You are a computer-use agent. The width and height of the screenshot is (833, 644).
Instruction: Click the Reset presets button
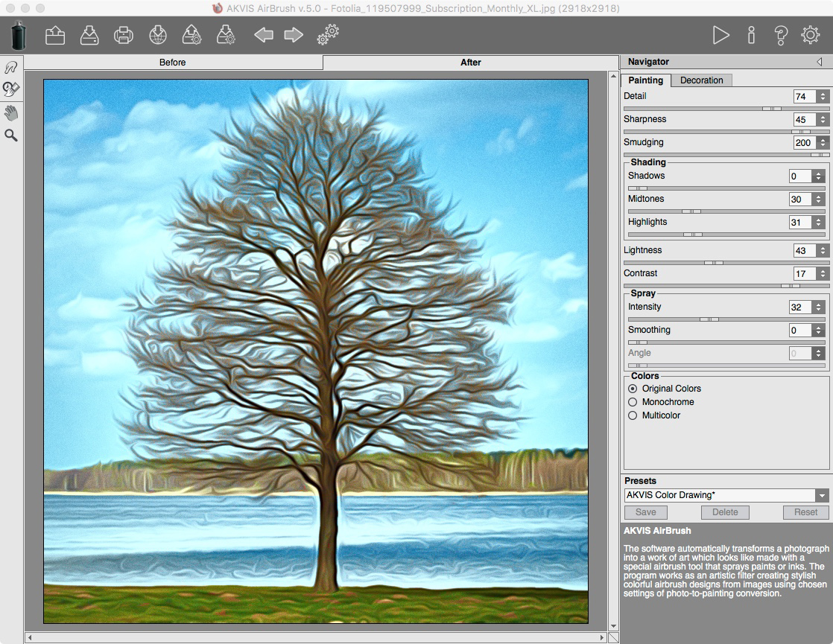pos(805,512)
